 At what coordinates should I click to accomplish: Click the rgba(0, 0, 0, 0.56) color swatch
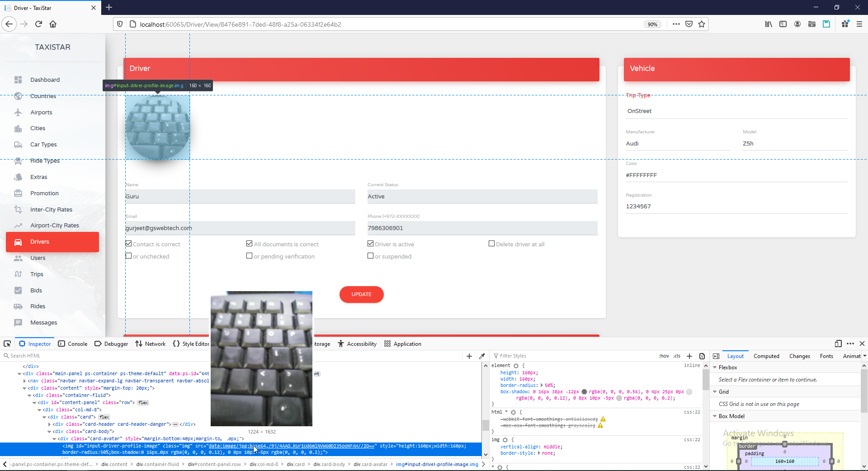584,392
